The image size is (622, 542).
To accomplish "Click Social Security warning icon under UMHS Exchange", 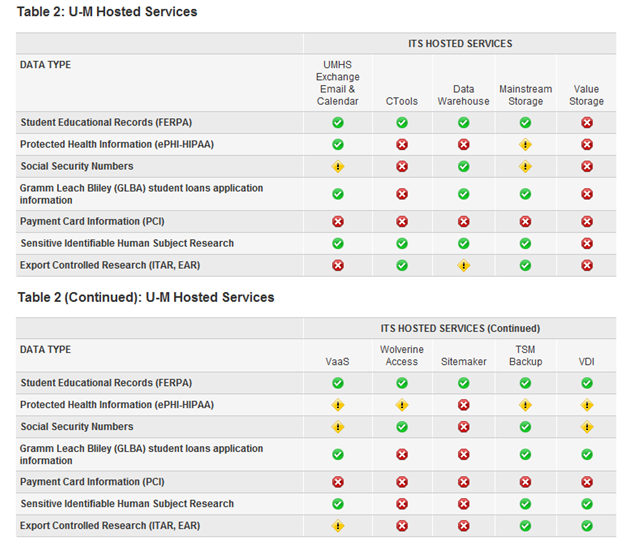I will pyautogui.click(x=338, y=167).
